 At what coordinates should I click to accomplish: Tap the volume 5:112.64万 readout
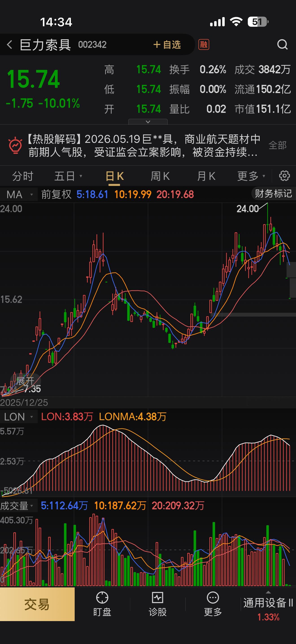click(x=64, y=506)
